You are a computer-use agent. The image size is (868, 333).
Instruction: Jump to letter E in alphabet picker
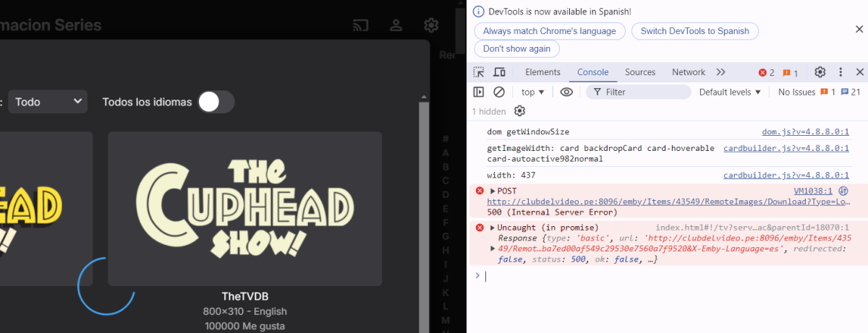pyautogui.click(x=446, y=209)
